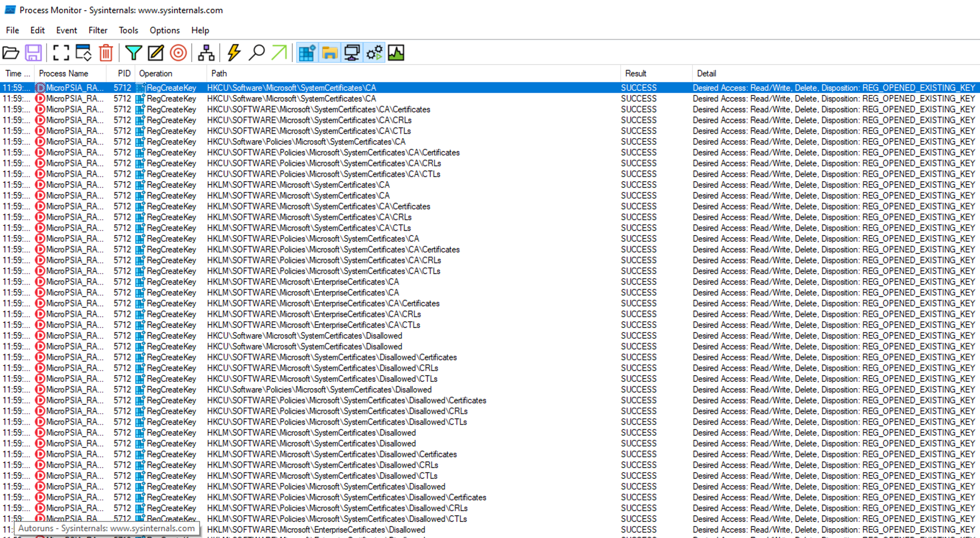
Task: Select row HKLM\SOFTWARE\Microsoft\SystemCertificates\CA\Certificates
Action: point(490,206)
